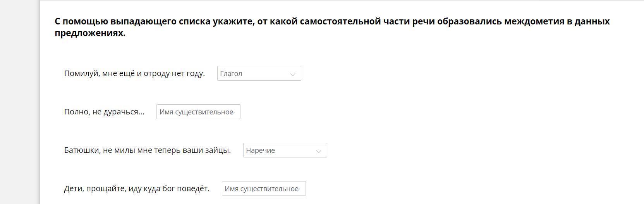This screenshot has height=204, width=644.
Task: Click the chevron arrow of the Наречие dropdown
Action: 319,151
